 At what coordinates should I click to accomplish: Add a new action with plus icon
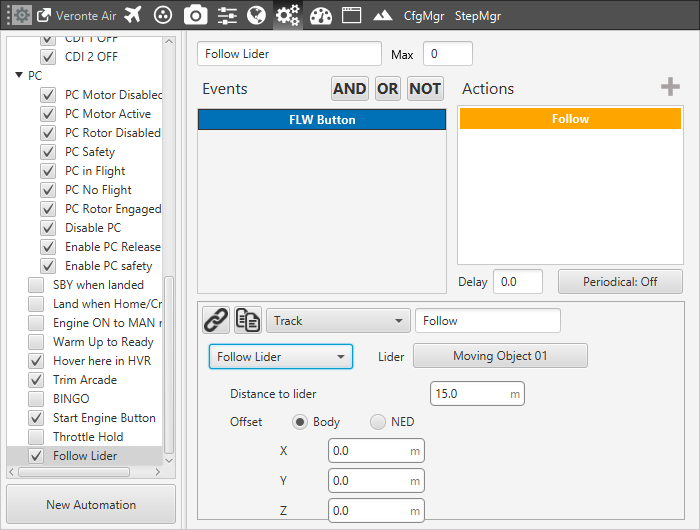pyautogui.click(x=670, y=87)
